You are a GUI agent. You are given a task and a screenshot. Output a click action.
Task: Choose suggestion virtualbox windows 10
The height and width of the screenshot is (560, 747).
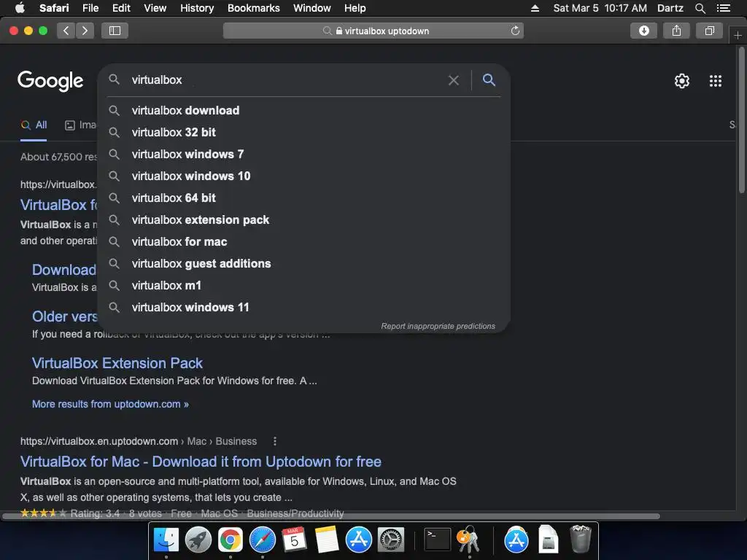(x=304, y=176)
